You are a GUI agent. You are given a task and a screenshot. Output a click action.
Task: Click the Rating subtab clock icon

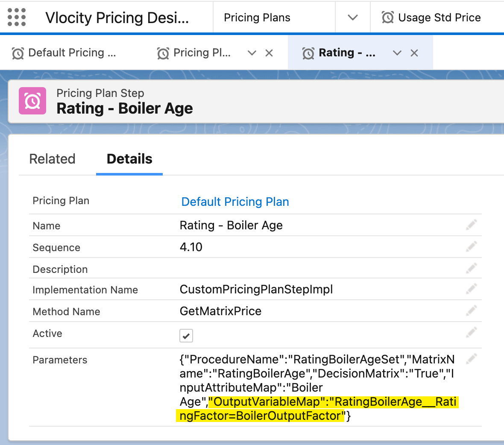308,53
